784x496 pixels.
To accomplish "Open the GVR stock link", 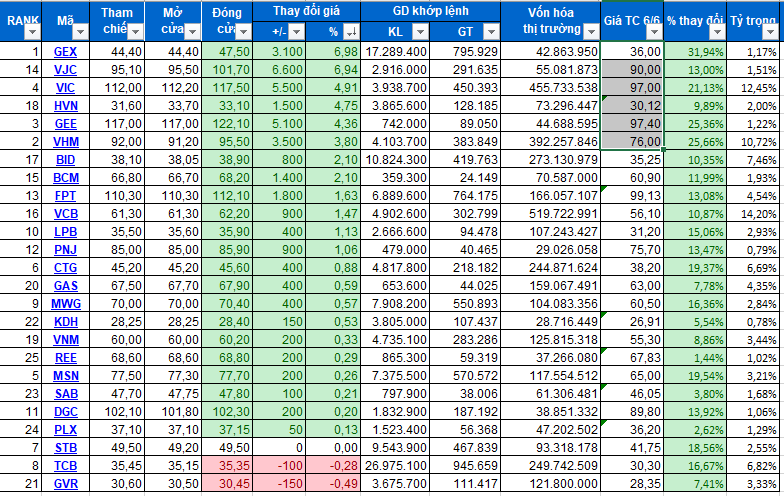I will pos(66,484).
